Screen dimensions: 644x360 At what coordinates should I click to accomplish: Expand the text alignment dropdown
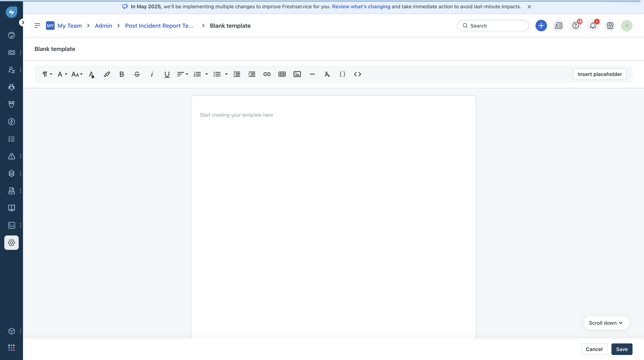point(183,74)
